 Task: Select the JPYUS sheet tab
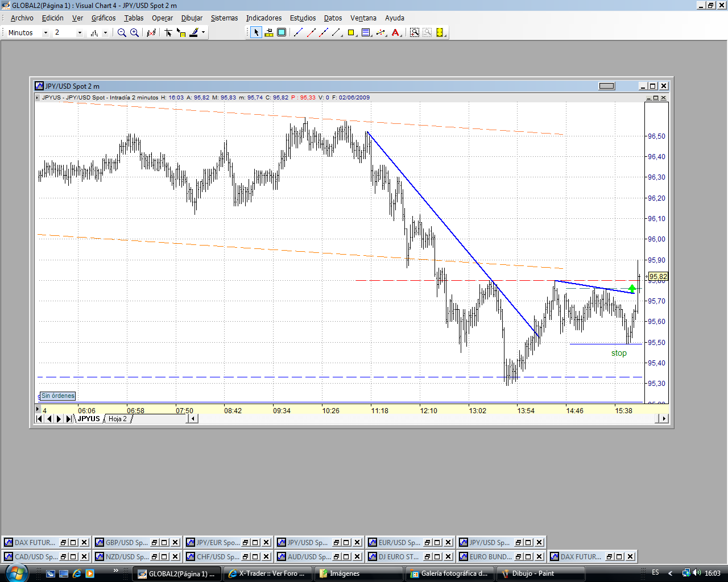click(x=89, y=419)
